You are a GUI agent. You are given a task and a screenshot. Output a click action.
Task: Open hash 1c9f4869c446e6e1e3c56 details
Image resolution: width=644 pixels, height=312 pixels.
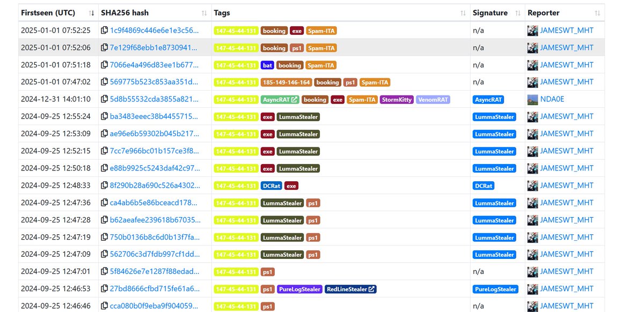154,31
